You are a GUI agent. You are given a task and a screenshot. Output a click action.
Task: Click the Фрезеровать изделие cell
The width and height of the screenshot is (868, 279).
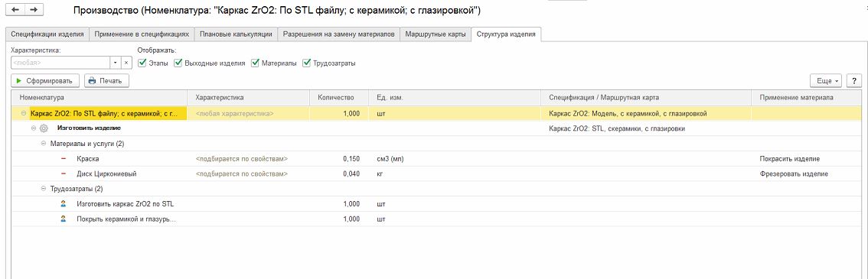click(793, 174)
